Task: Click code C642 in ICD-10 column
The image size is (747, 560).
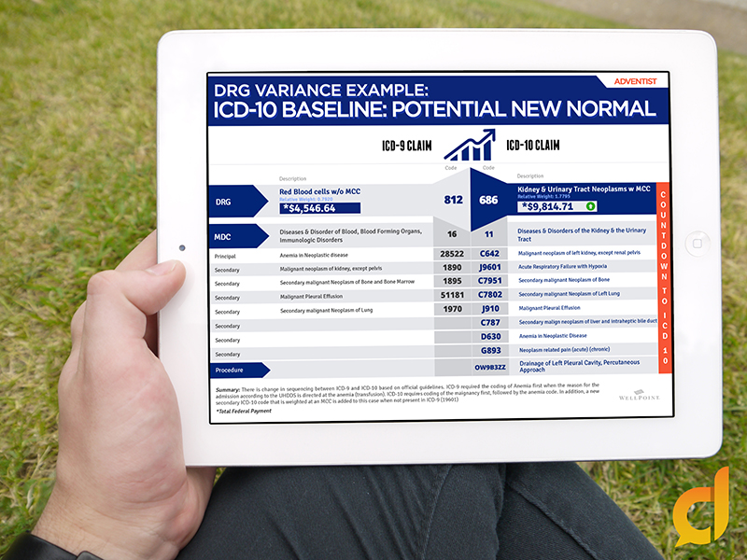Action: 490,253
